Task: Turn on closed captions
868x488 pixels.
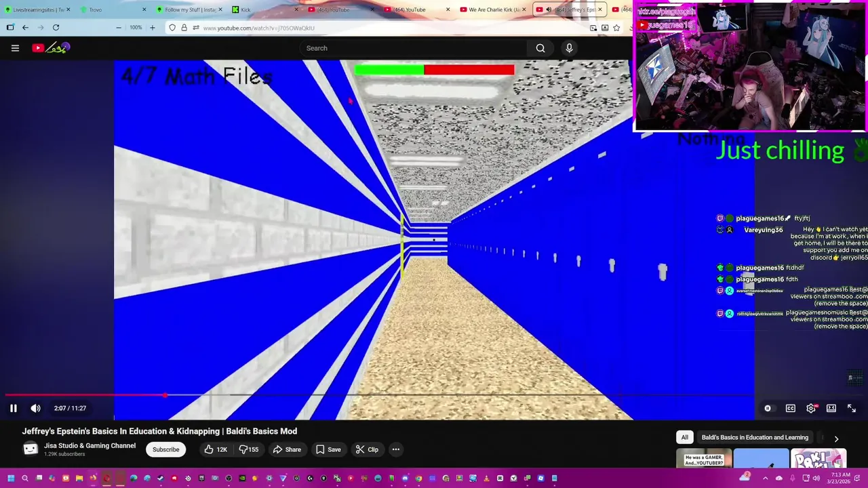Action: tap(791, 408)
